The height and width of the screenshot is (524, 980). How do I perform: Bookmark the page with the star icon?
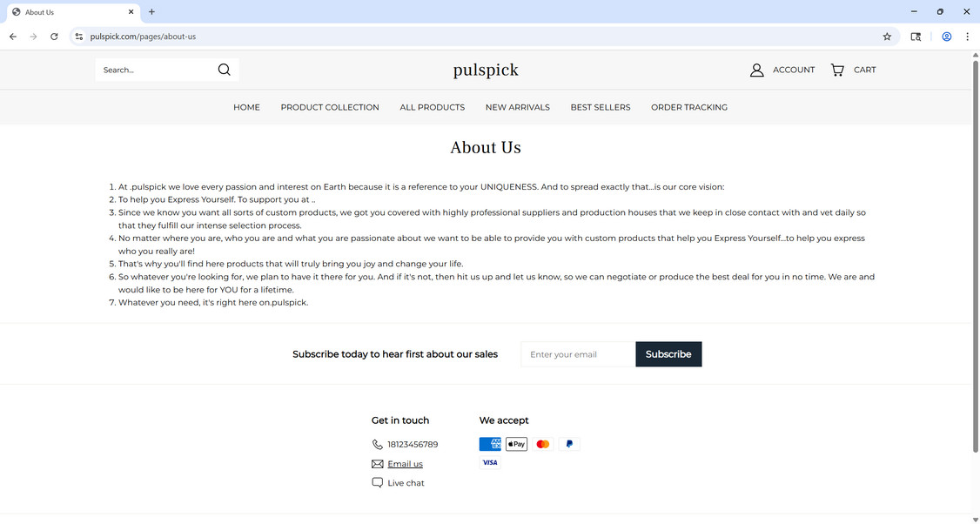(x=886, y=37)
